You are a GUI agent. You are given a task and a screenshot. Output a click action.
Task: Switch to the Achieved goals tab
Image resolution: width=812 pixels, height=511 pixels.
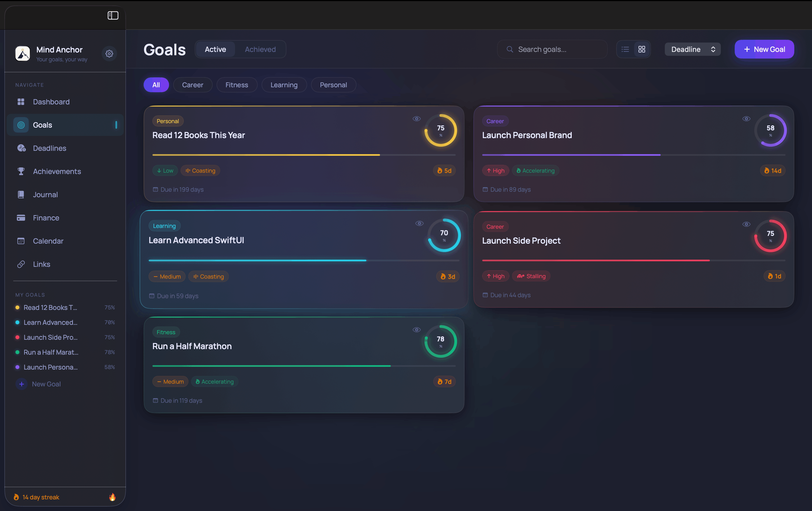pyautogui.click(x=260, y=50)
